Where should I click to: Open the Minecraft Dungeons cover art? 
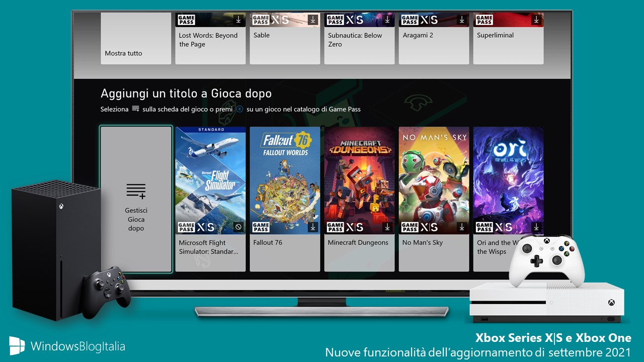359,180
